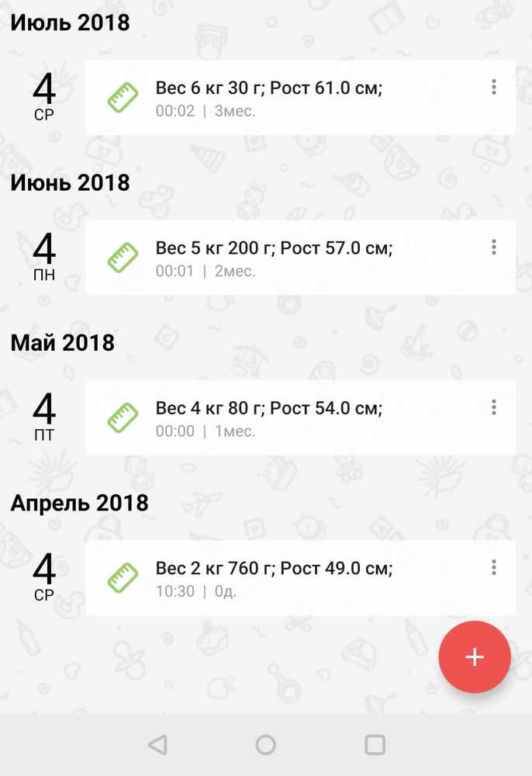Tap the ruler icon on the May 2018 entry
The image size is (532, 776).
pos(123,417)
